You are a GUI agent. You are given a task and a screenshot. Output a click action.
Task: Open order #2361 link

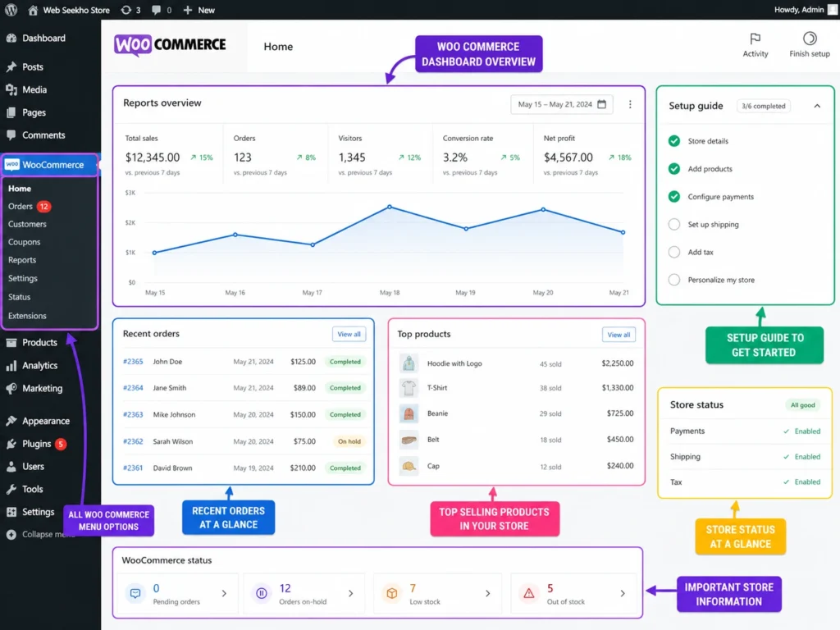(133, 468)
